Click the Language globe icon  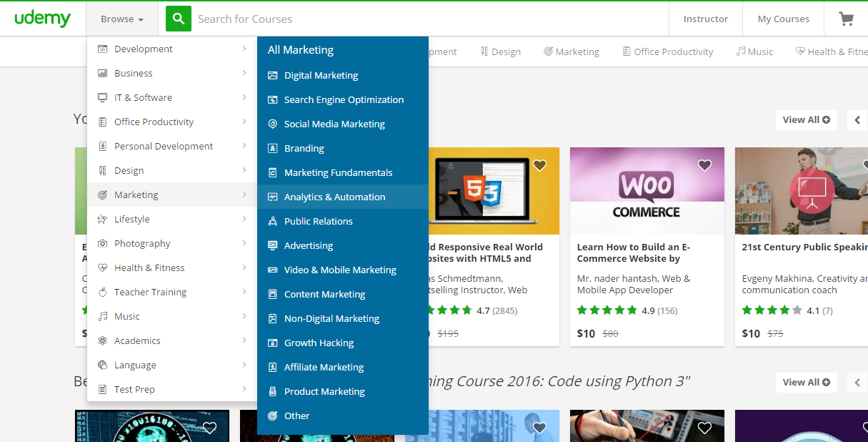[x=102, y=365]
